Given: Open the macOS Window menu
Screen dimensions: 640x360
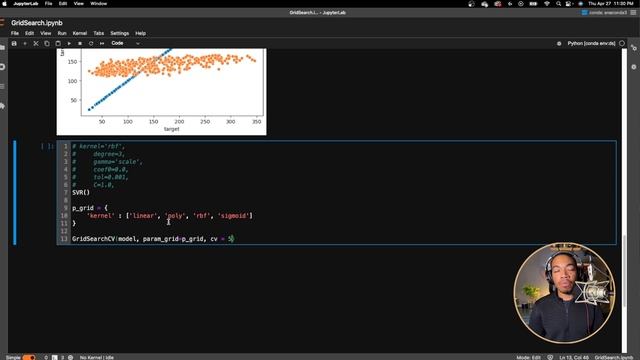Looking at the screenshot, I should coord(98,4).
